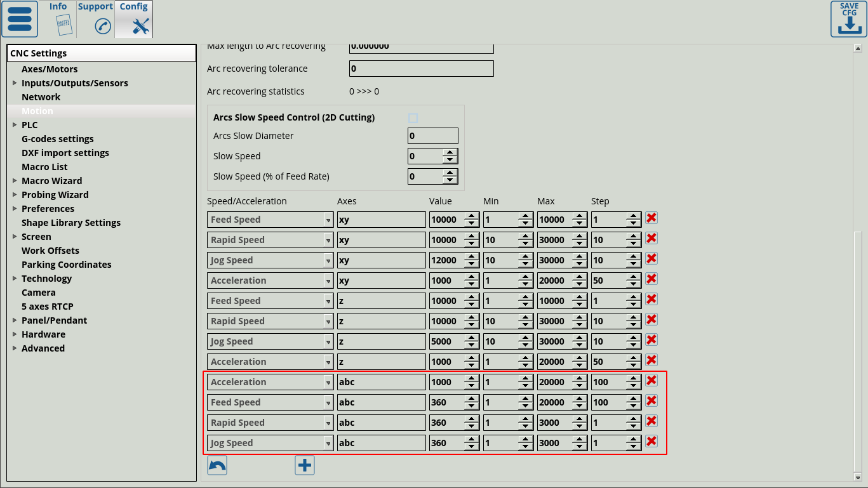Expand the PLC section arrow
Viewport: 868px width, 488px height.
pyautogui.click(x=15, y=125)
